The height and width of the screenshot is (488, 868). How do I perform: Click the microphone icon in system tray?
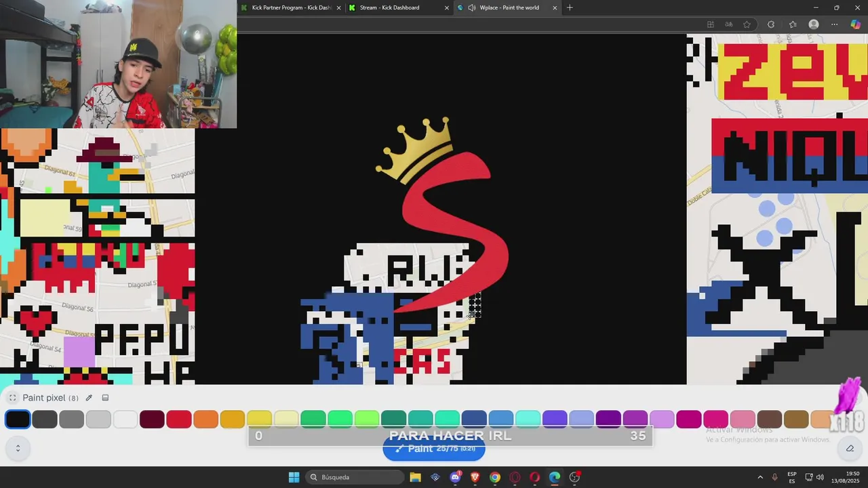pos(775,477)
